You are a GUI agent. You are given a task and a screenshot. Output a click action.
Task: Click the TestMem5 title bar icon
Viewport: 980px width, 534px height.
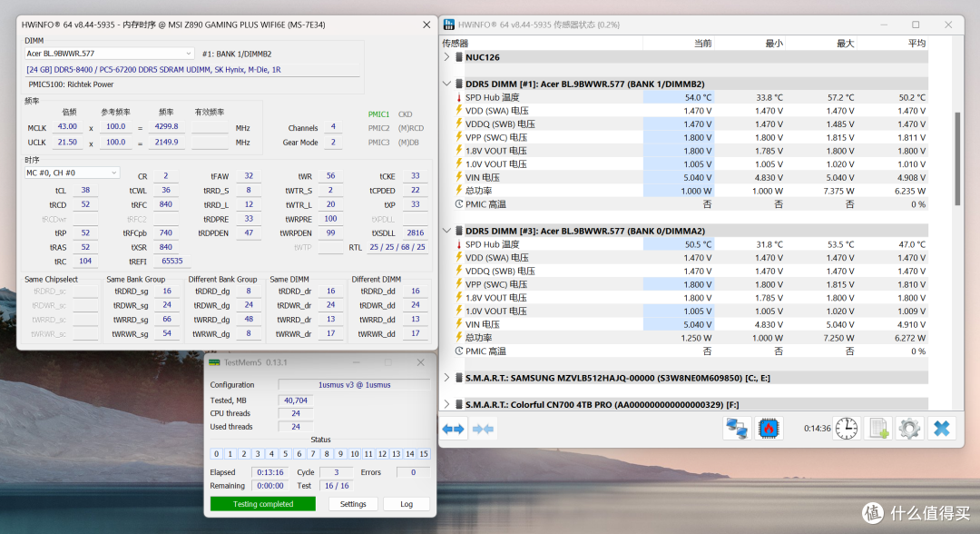[x=214, y=362]
